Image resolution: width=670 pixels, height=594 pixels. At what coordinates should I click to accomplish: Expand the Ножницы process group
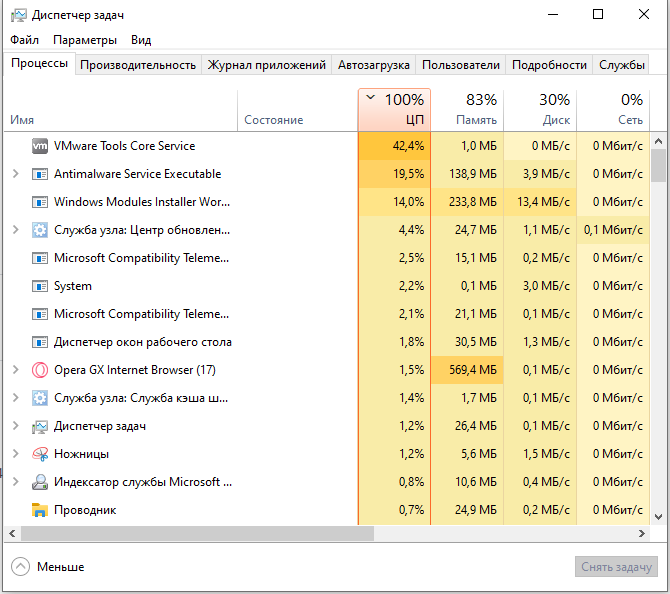click(x=16, y=454)
